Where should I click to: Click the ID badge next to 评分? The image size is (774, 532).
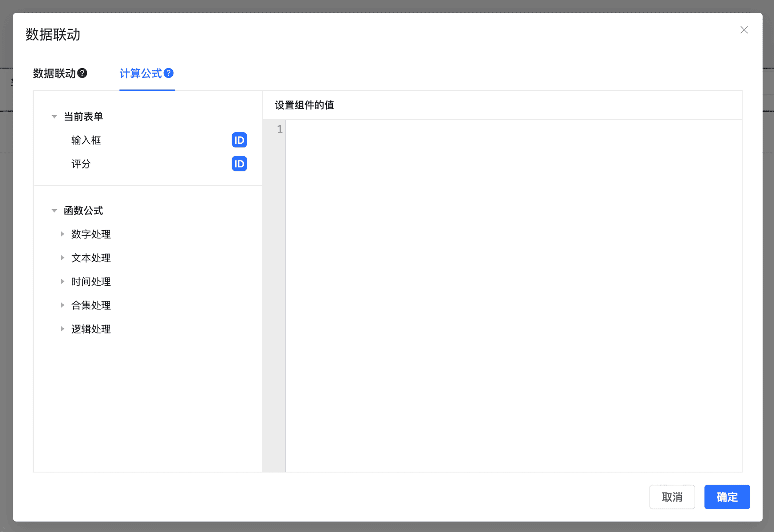(x=239, y=164)
